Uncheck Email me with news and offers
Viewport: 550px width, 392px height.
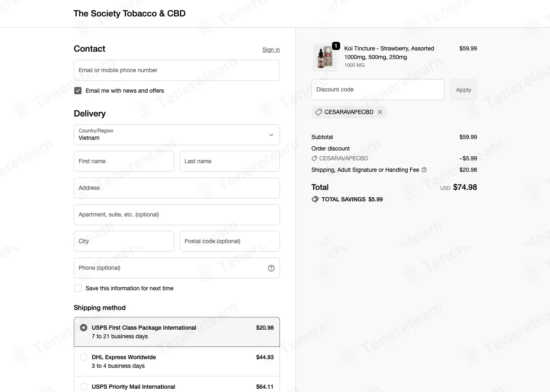pyautogui.click(x=78, y=91)
